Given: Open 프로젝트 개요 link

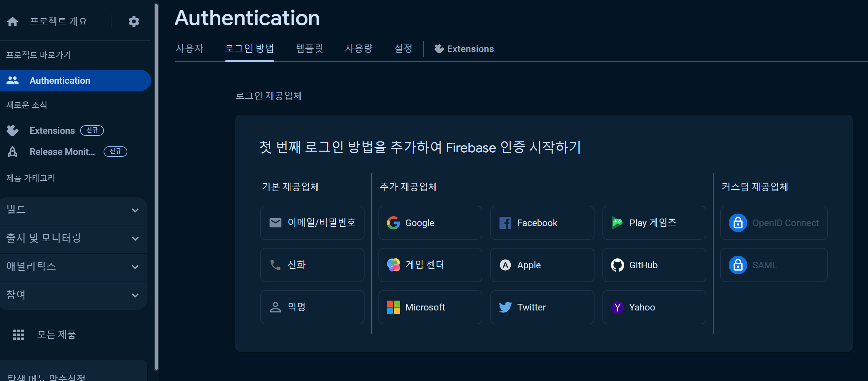Looking at the screenshot, I should [x=58, y=21].
